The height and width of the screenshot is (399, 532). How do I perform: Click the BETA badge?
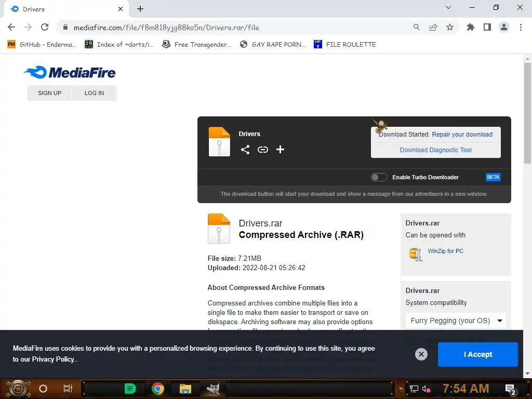tap(493, 177)
